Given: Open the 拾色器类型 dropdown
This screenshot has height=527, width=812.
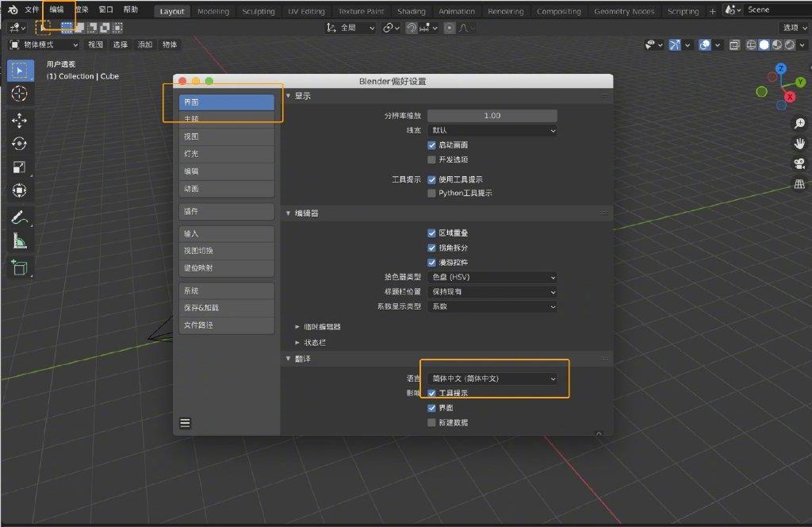Looking at the screenshot, I should pos(492,277).
